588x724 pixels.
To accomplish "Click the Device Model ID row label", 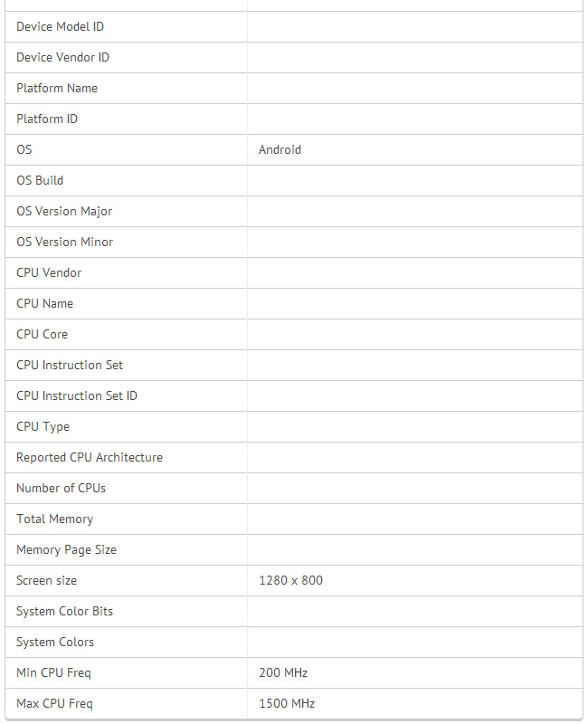I will [x=60, y=27].
